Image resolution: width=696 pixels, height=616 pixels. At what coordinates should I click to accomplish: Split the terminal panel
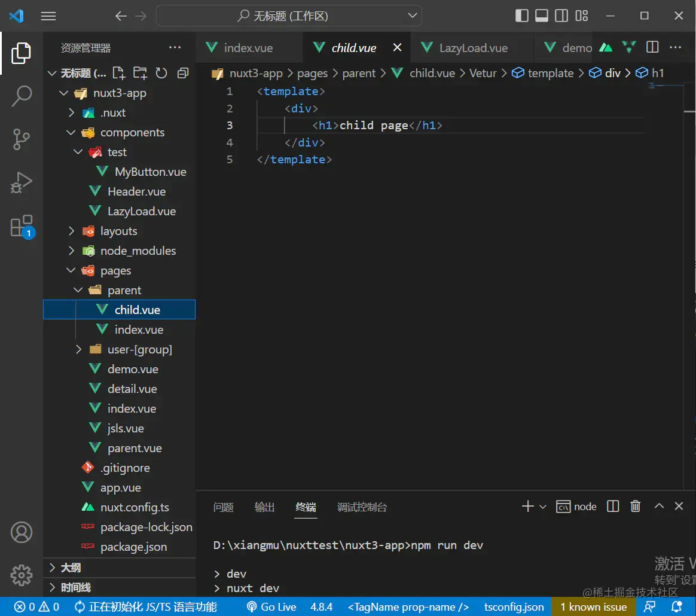pyautogui.click(x=612, y=507)
